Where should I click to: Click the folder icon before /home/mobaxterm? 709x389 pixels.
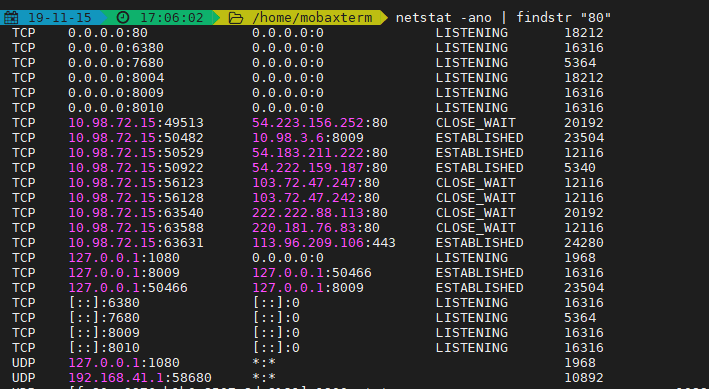pyautogui.click(x=236, y=18)
